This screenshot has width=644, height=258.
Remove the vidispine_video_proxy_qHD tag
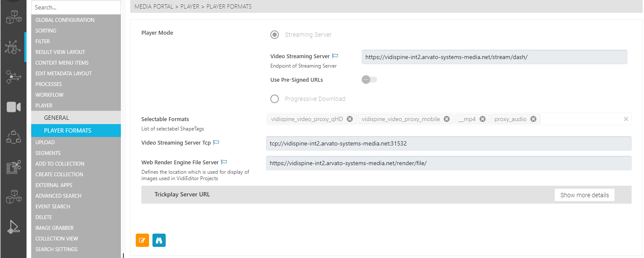pyautogui.click(x=350, y=119)
